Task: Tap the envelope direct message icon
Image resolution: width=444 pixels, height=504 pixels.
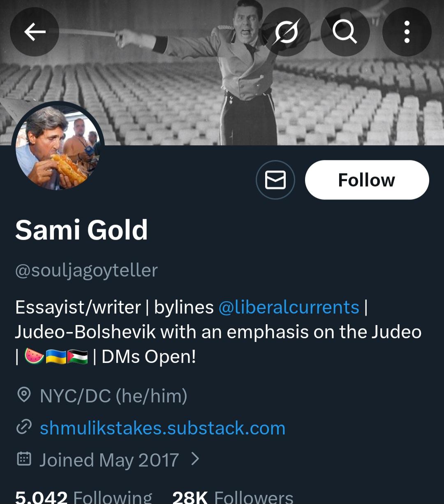Action: tap(275, 180)
